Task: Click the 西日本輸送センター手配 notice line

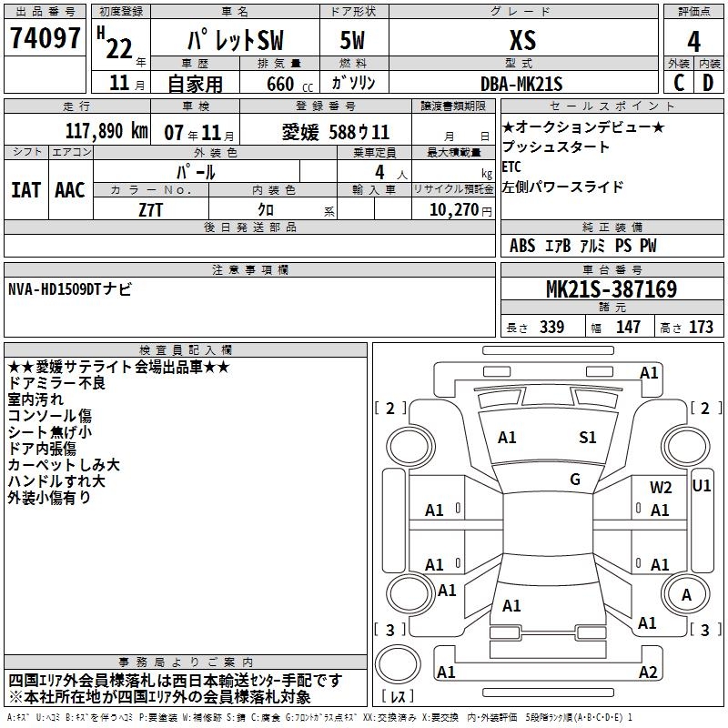Action: pos(176,681)
